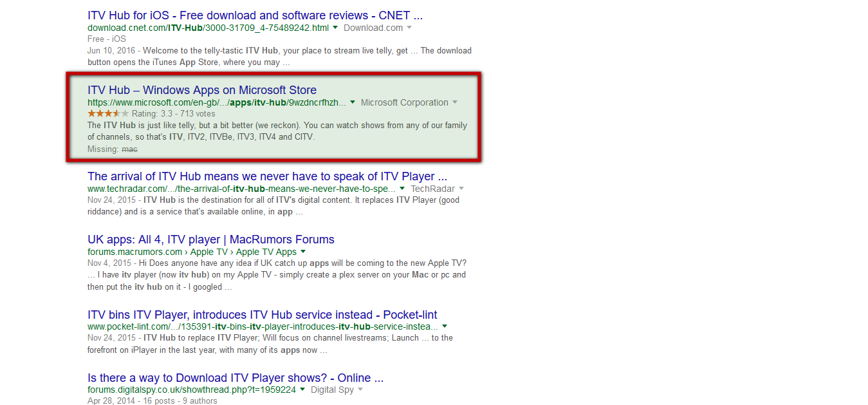
Task: Open UK apps All 4 MacRumors Forums result
Action: coord(211,240)
